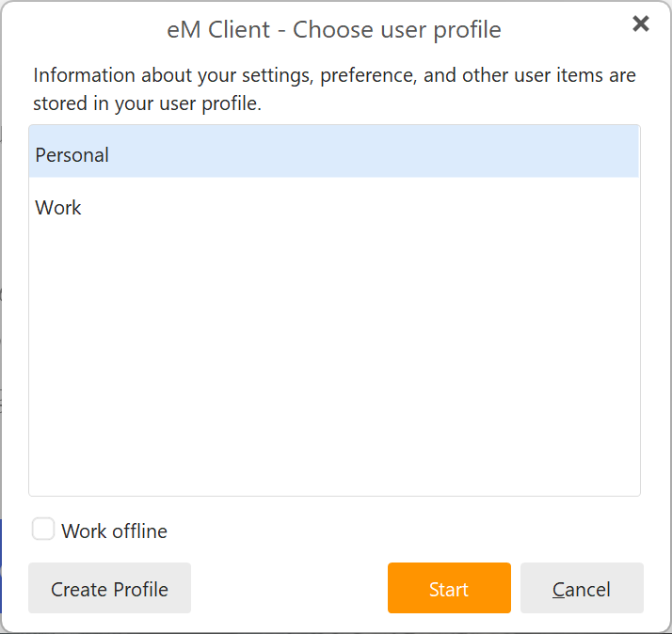
Task: Click blank list area below the Work entry
Action: [x=334, y=364]
